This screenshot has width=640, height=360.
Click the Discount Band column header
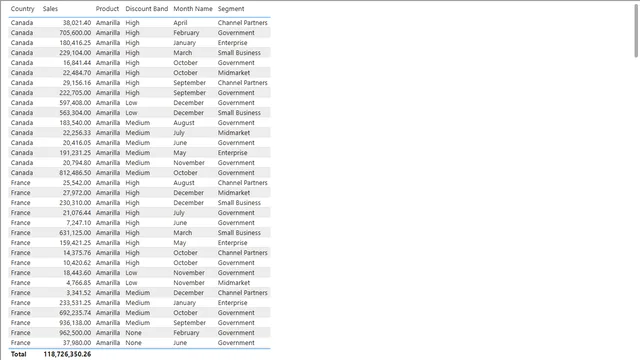[147, 9]
